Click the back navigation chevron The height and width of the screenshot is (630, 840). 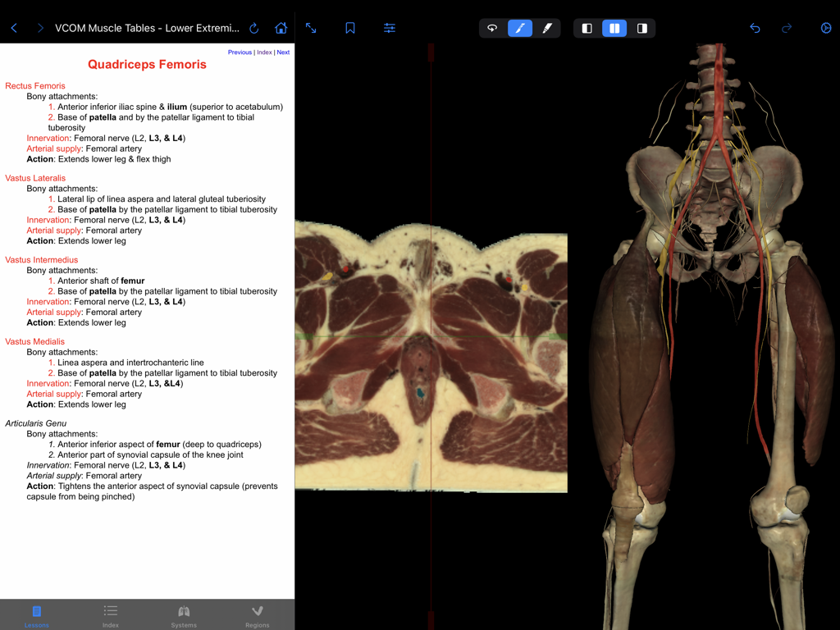coord(13,27)
